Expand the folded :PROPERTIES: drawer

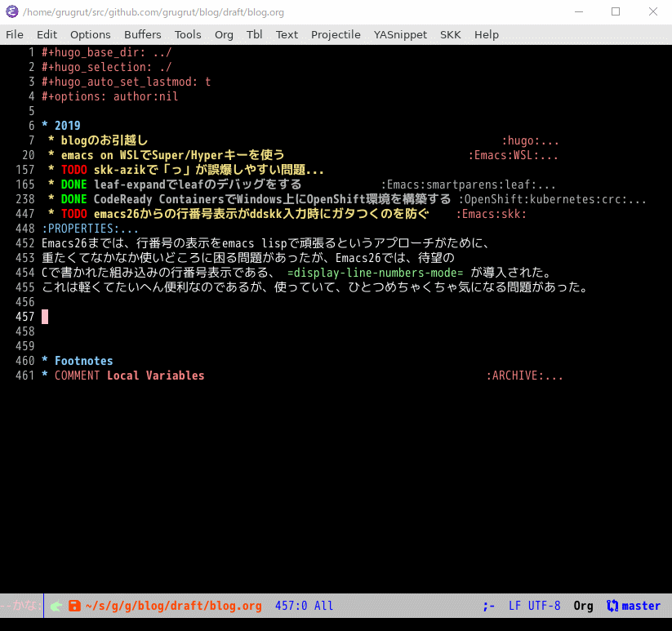[90, 229]
